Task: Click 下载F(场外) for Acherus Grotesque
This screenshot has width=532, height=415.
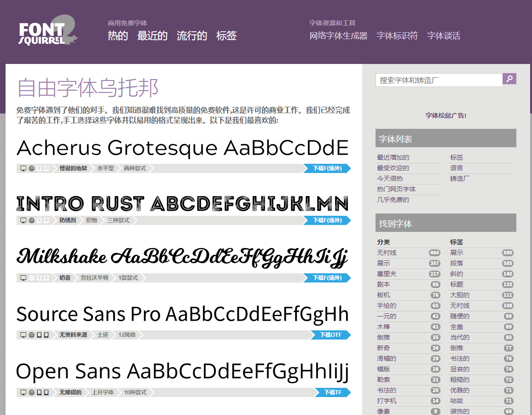Action: point(327,168)
